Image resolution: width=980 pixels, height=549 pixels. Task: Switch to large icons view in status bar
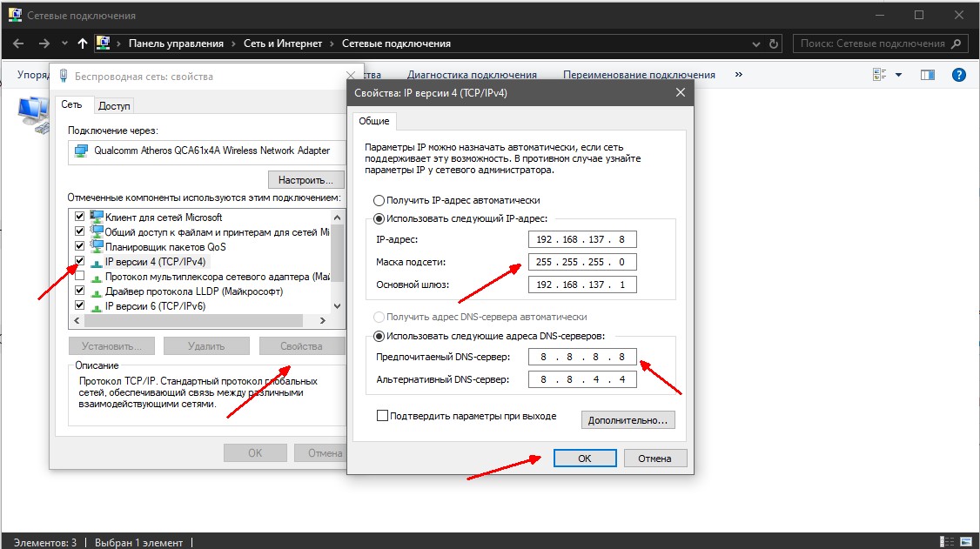(x=965, y=541)
